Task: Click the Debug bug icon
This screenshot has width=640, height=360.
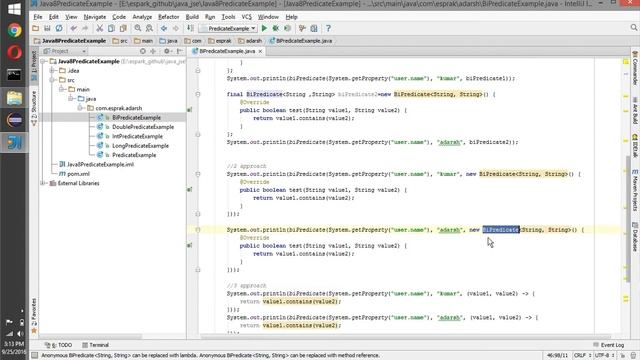Action: coord(276,28)
